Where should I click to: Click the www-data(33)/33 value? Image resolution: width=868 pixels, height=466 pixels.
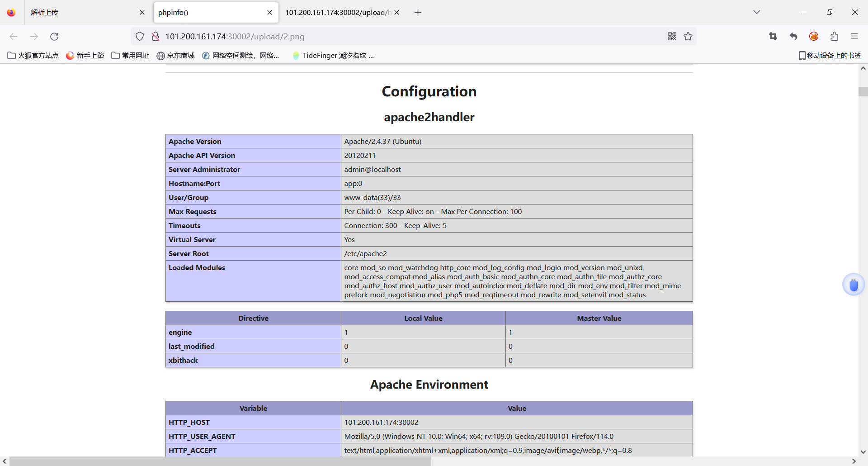tap(372, 197)
